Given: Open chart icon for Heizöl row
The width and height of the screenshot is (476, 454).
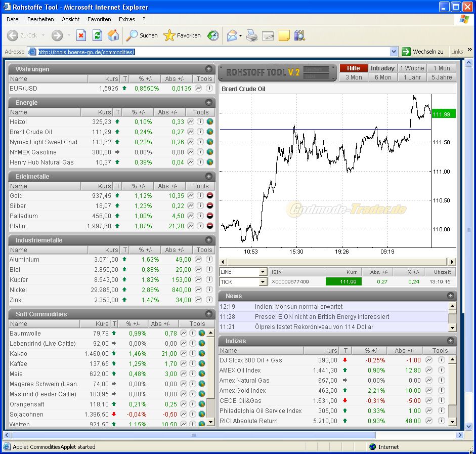Looking at the screenshot, I should pos(190,122).
